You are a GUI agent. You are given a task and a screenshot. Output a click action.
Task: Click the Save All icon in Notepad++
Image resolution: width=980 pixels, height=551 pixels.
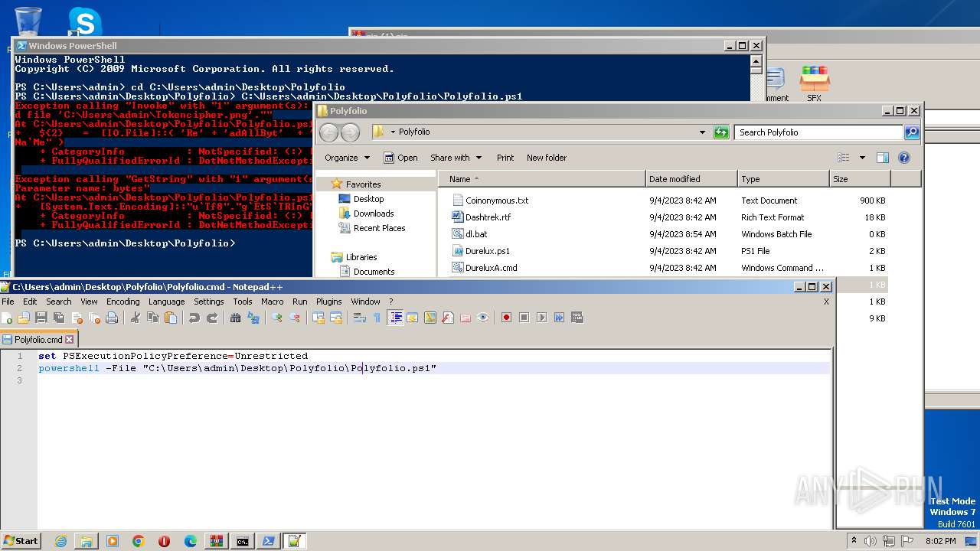click(59, 318)
